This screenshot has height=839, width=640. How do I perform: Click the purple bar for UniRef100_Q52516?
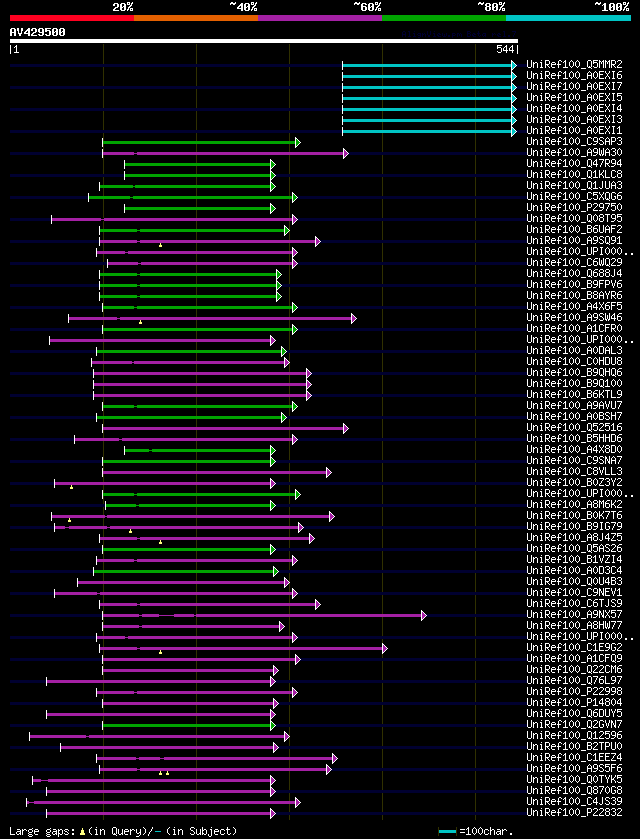[x=225, y=428]
